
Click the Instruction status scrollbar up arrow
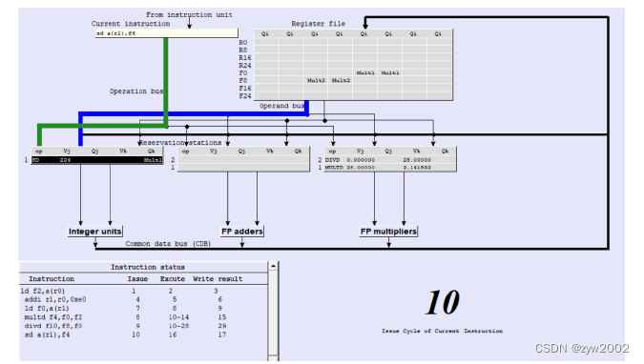(273, 266)
